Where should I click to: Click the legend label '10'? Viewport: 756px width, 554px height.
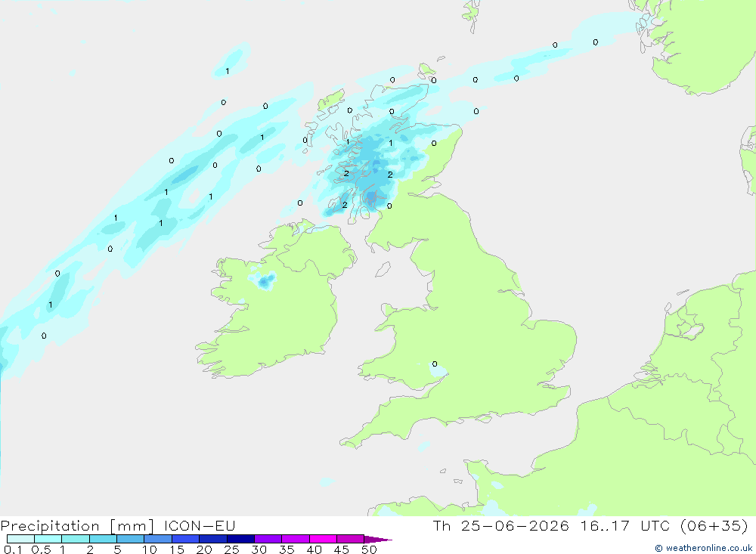(150, 549)
